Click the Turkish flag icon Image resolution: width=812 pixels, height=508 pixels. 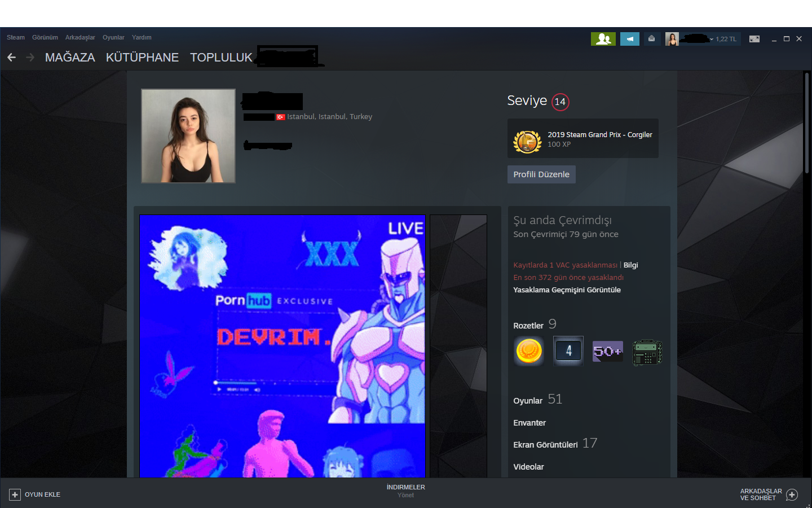pyautogui.click(x=280, y=117)
